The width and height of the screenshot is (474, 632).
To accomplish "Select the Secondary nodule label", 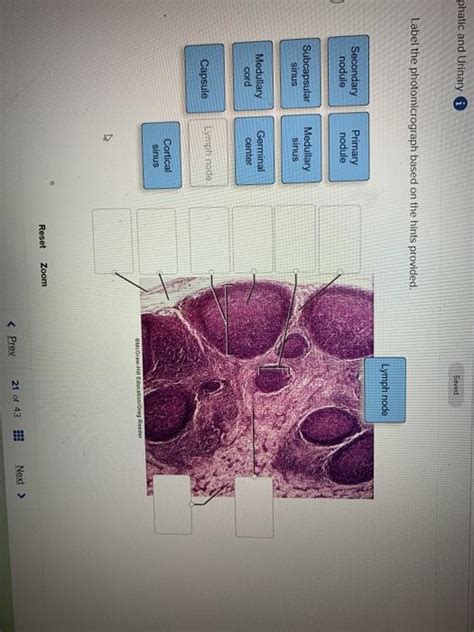I will coord(348,71).
